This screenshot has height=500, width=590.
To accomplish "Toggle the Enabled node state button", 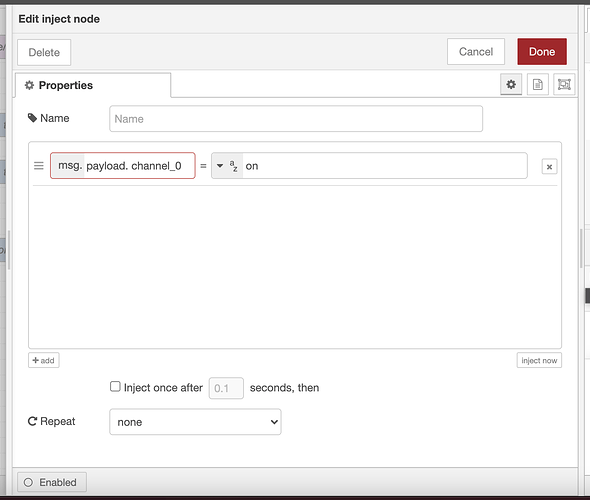I will [52, 482].
